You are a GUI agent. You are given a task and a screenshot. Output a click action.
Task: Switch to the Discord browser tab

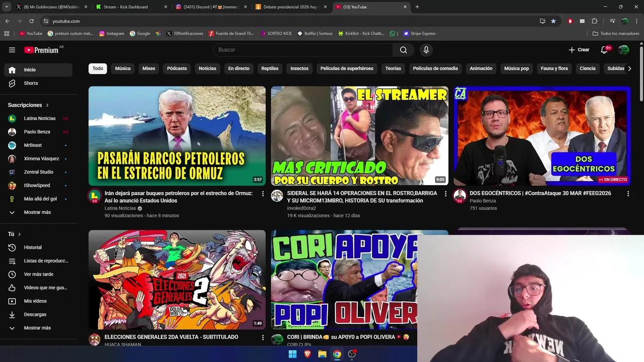pyautogui.click(x=211, y=7)
